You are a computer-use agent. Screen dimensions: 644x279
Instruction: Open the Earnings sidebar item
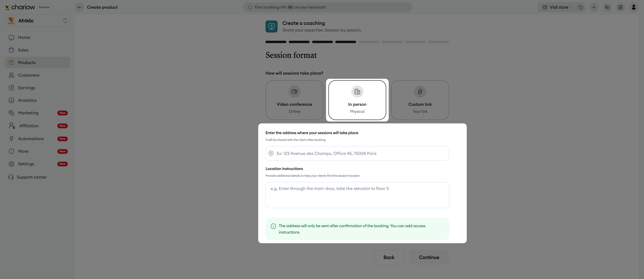26,88
